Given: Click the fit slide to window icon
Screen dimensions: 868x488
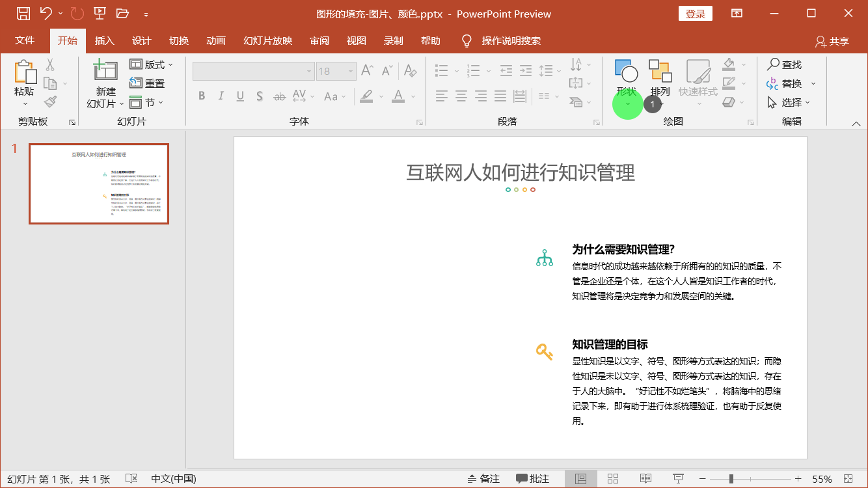Looking at the screenshot, I should tap(848, 479).
